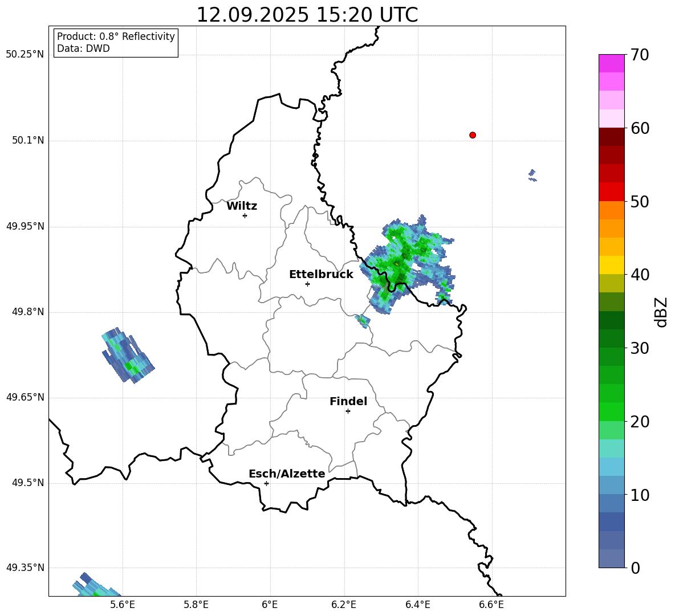Click the Ettelbruck station cross marker
675x616 pixels.
tap(307, 284)
